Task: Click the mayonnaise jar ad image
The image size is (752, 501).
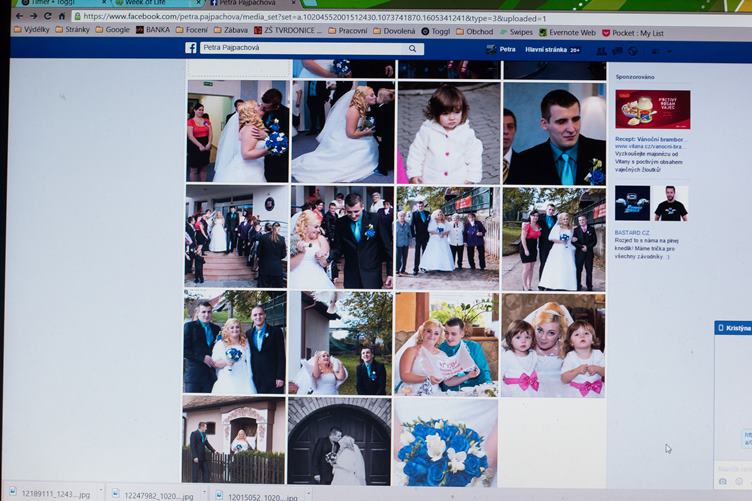Action: [x=653, y=109]
